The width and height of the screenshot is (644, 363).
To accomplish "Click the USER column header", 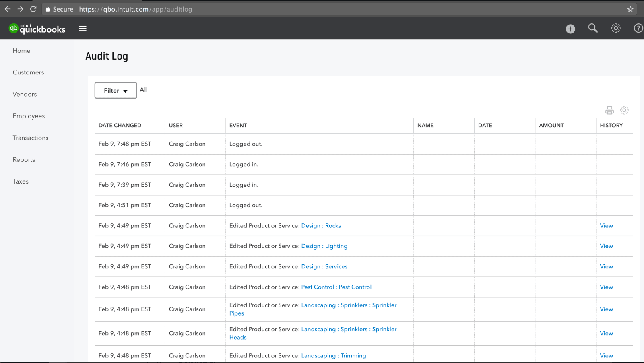I will click(x=176, y=126).
